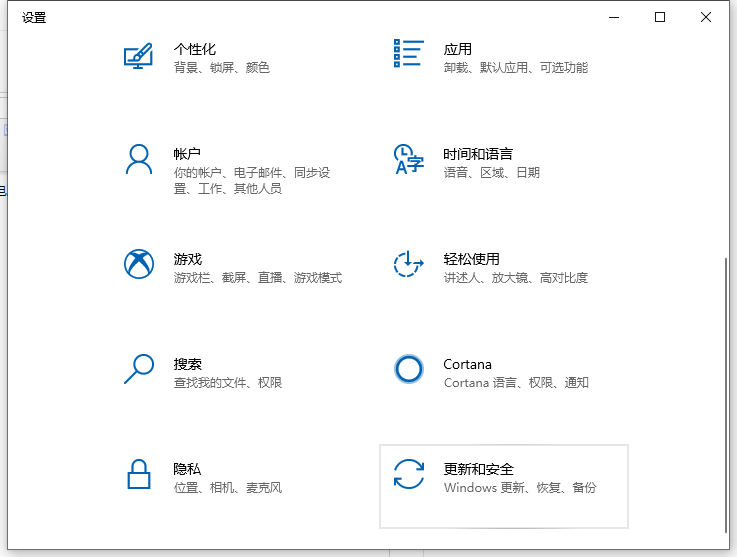Maximize the 设置 window
The height and width of the screenshot is (557, 737).
[x=660, y=17]
